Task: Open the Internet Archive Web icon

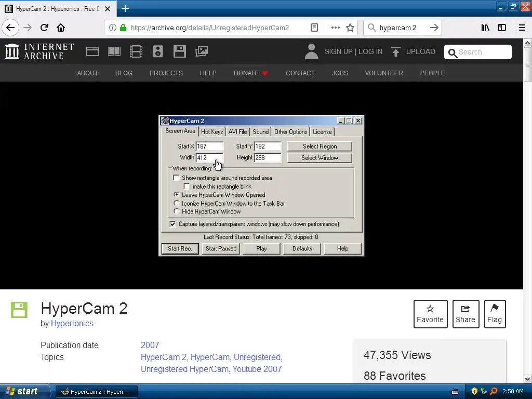Action: click(92, 51)
